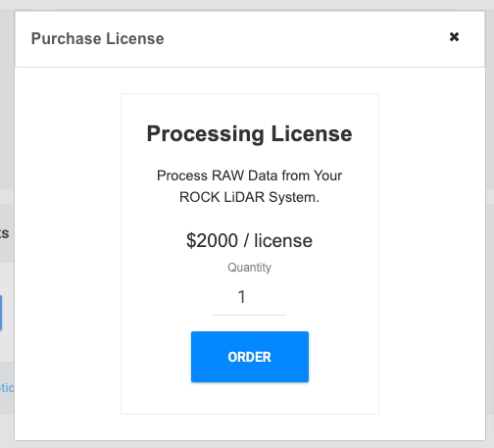Focus the Quantity input field
The height and width of the screenshot is (448, 494).
tap(249, 297)
